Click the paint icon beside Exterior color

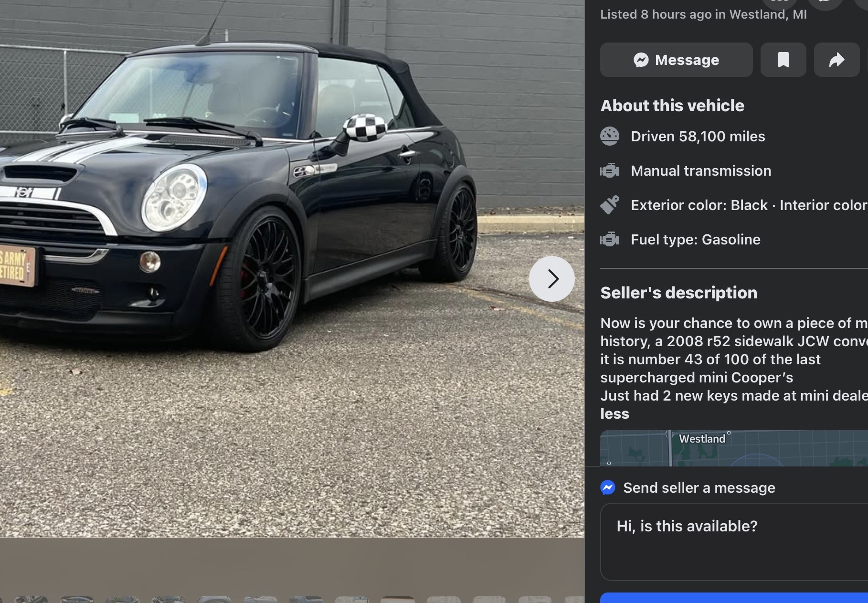[x=610, y=205]
